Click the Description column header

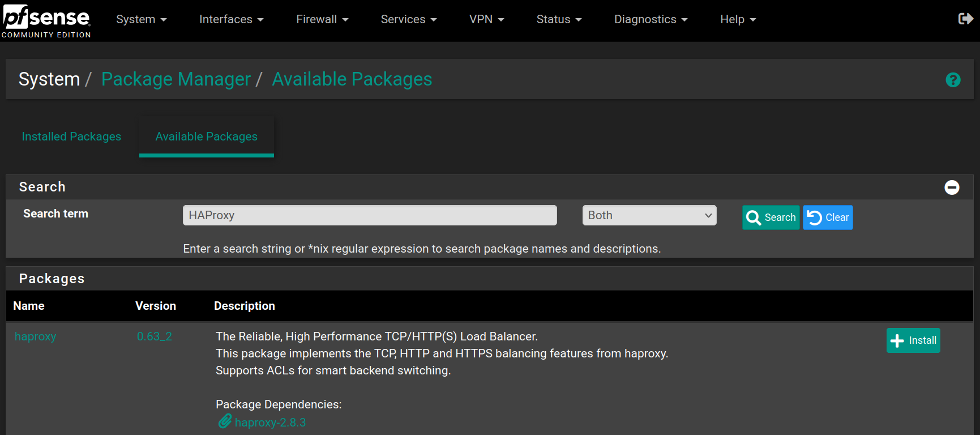coord(245,306)
